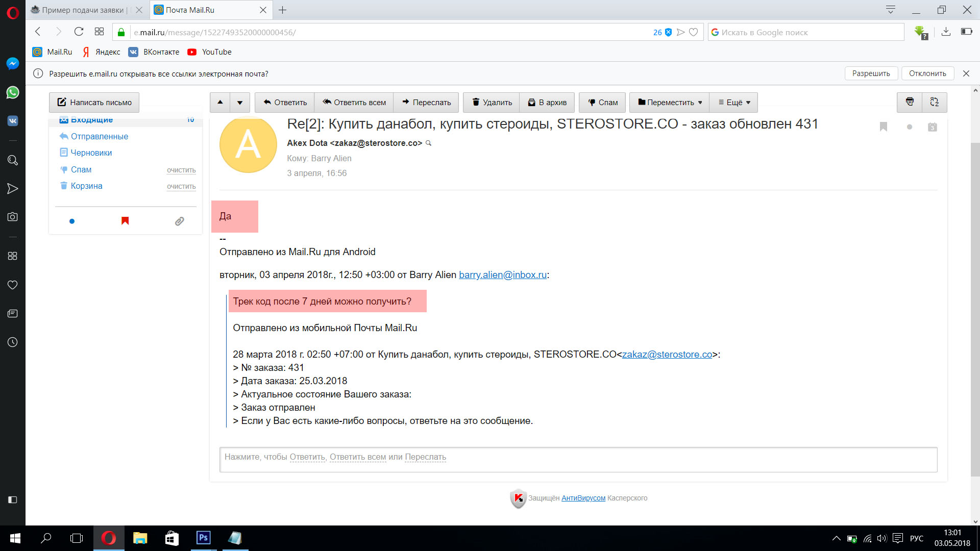980x551 pixels.
Task: Open browsing history clock icon
Action: [x=13, y=342]
